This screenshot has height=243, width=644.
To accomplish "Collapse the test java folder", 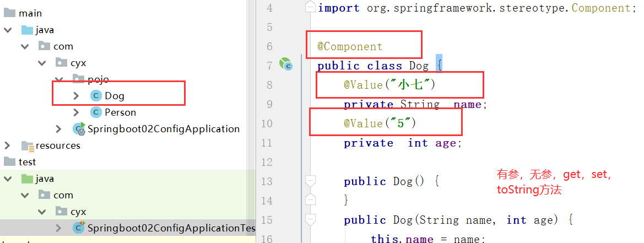I will click(7, 179).
